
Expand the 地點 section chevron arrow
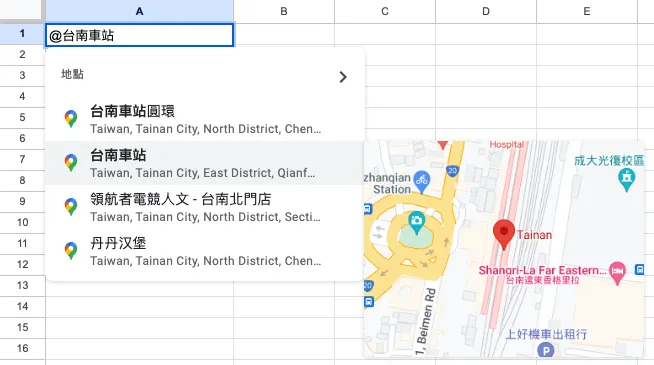click(x=343, y=77)
